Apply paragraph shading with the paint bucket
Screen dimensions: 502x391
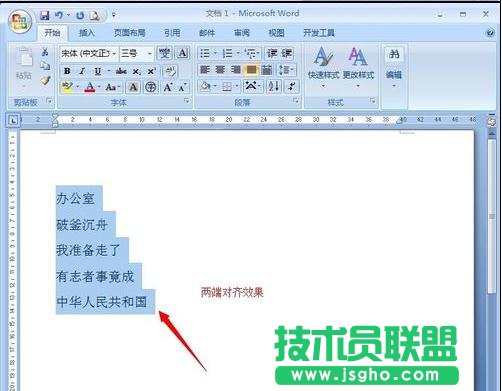(205, 87)
